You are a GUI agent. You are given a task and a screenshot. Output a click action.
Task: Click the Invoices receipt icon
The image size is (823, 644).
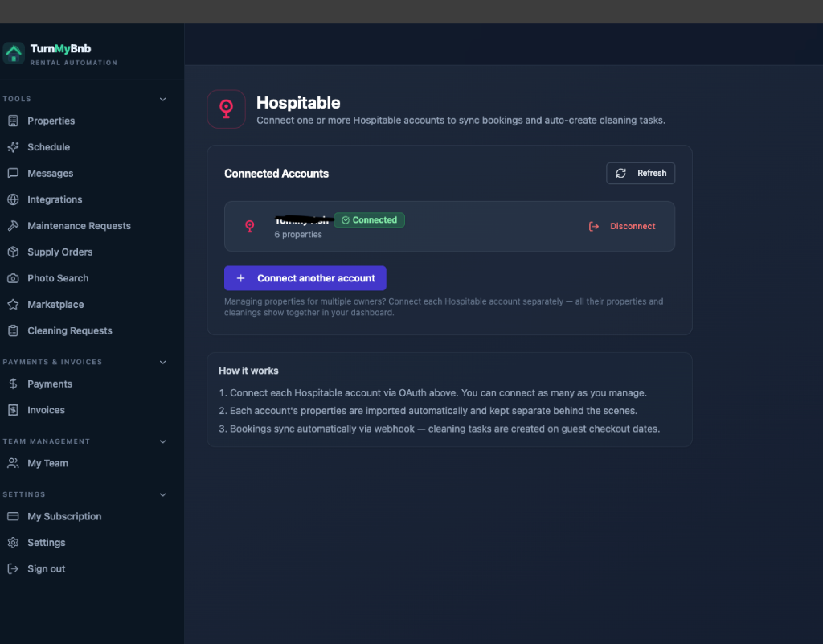[x=13, y=410]
